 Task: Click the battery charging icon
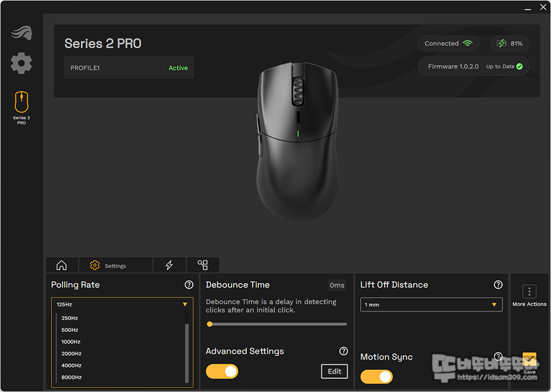[501, 43]
